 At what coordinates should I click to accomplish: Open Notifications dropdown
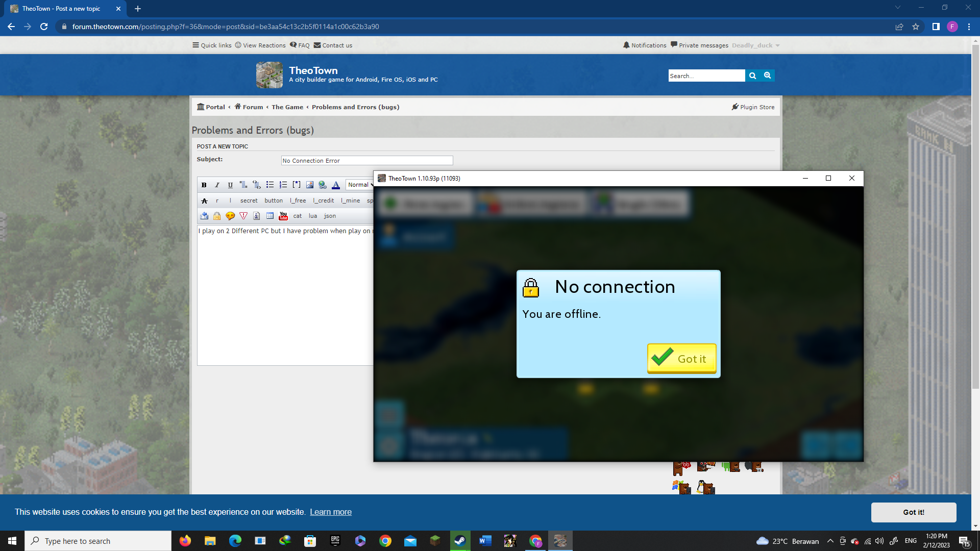pyautogui.click(x=645, y=45)
